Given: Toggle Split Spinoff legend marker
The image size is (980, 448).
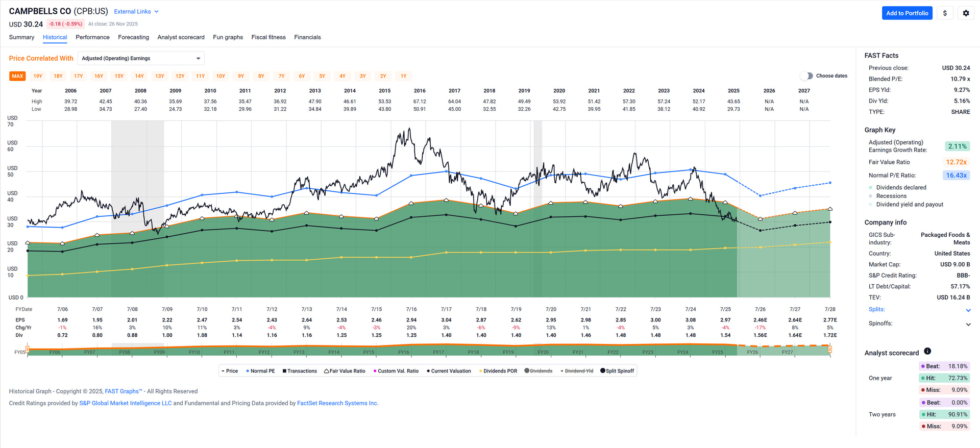Looking at the screenshot, I should (x=603, y=371).
